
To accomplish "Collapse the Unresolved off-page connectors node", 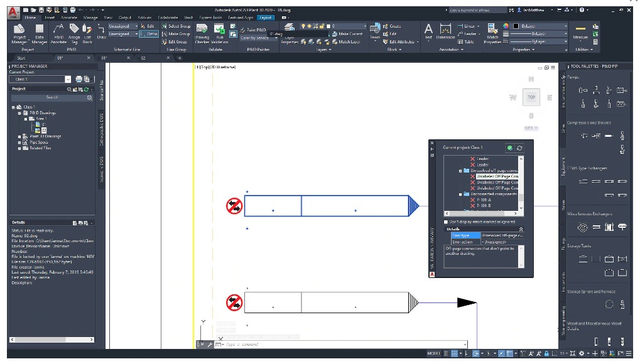I will click(460, 171).
